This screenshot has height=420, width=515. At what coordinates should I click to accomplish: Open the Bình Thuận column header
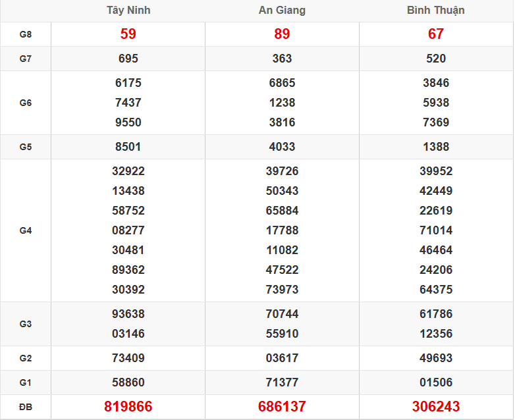[435, 11]
